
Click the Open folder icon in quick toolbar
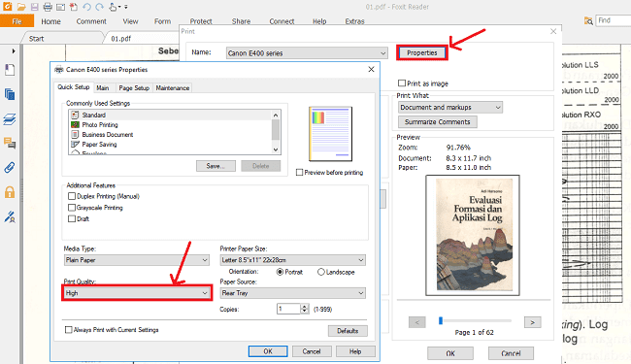point(21,7)
